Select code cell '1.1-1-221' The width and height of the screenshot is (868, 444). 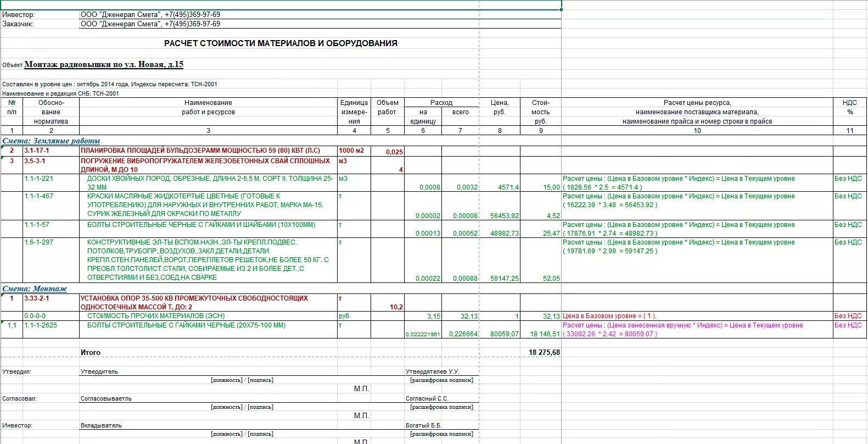coord(51,182)
